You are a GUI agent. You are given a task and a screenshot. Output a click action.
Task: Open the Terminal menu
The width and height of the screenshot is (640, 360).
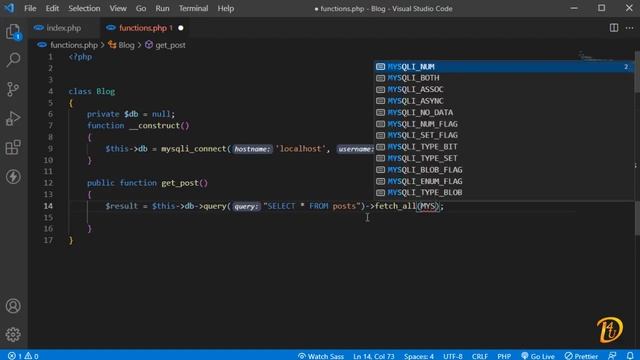click(x=193, y=8)
